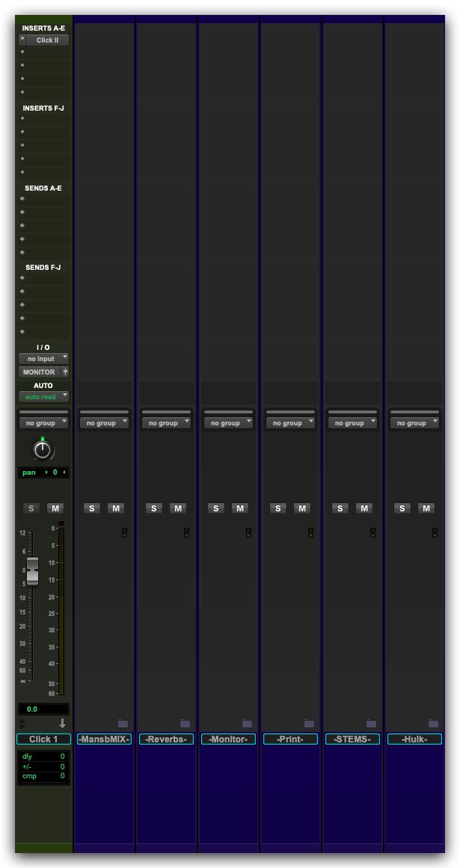Click the MONITOR output button

(x=39, y=372)
